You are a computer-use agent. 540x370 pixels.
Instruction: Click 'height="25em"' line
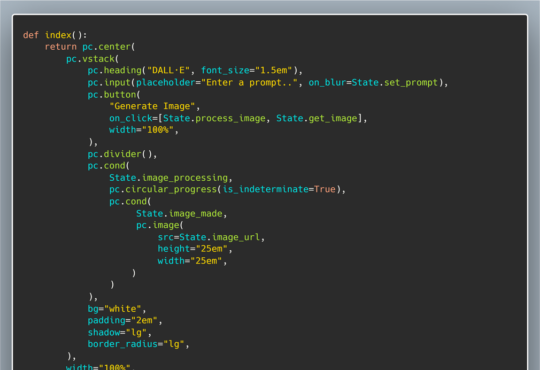(195, 249)
